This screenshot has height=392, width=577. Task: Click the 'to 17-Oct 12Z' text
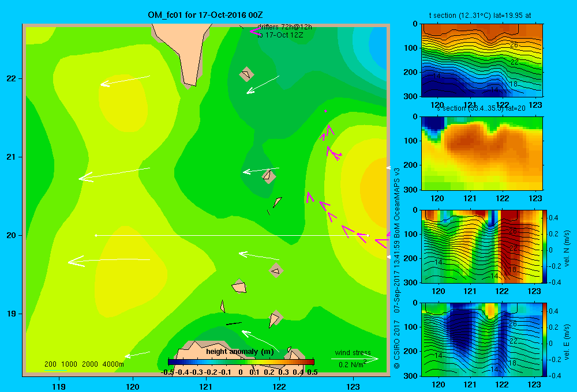pos(280,35)
